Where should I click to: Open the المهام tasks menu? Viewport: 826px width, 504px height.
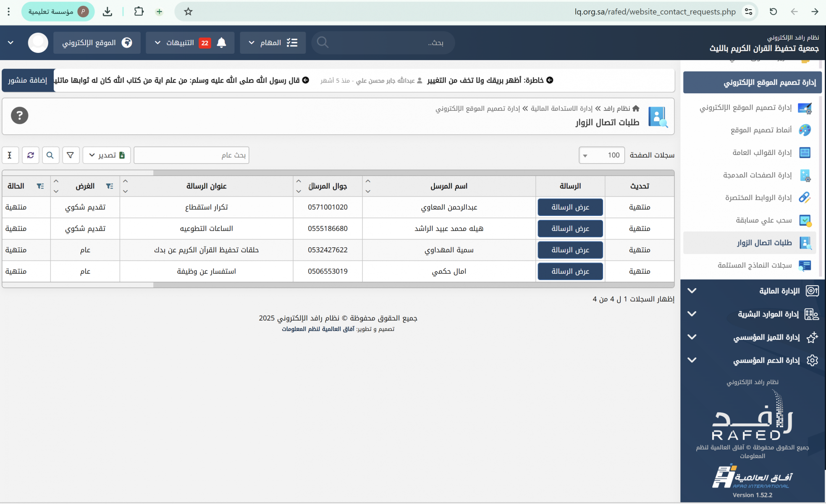[x=273, y=42]
